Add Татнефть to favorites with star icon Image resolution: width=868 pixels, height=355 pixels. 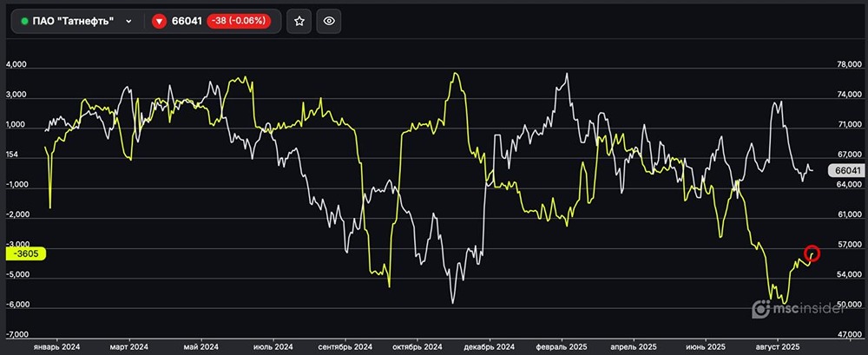[x=299, y=22]
